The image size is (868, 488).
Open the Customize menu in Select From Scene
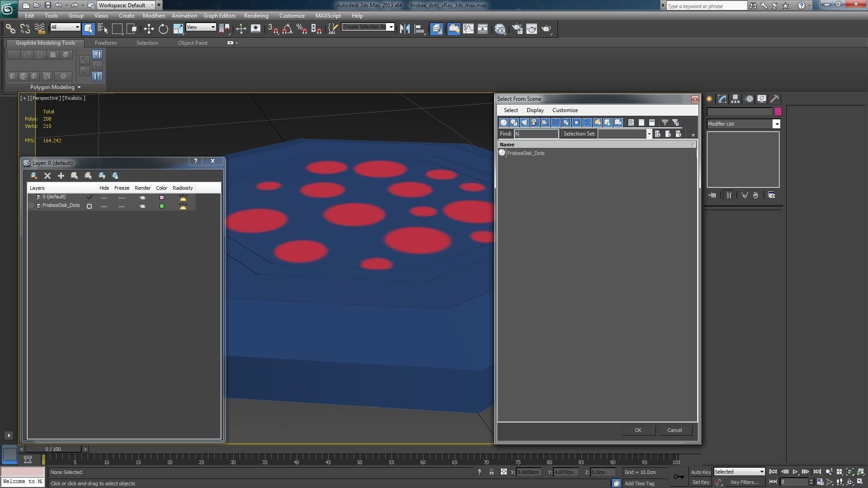[x=565, y=110]
